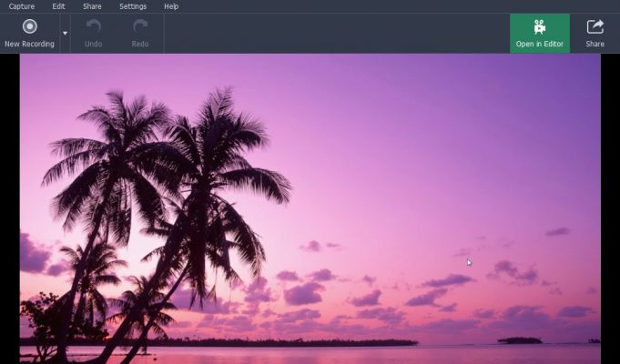Expand the New Recording dropdown arrow

coord(65,34)
